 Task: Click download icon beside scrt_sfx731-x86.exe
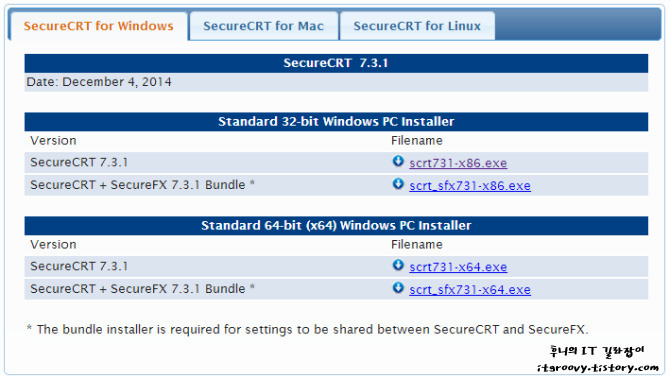[x=398, y=184]
